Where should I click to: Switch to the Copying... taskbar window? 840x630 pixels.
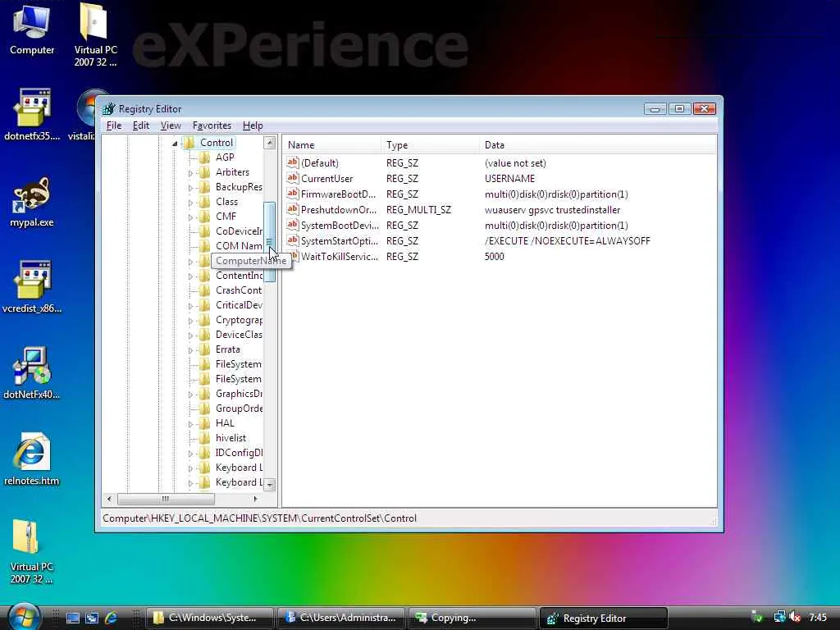click(472, 618)
